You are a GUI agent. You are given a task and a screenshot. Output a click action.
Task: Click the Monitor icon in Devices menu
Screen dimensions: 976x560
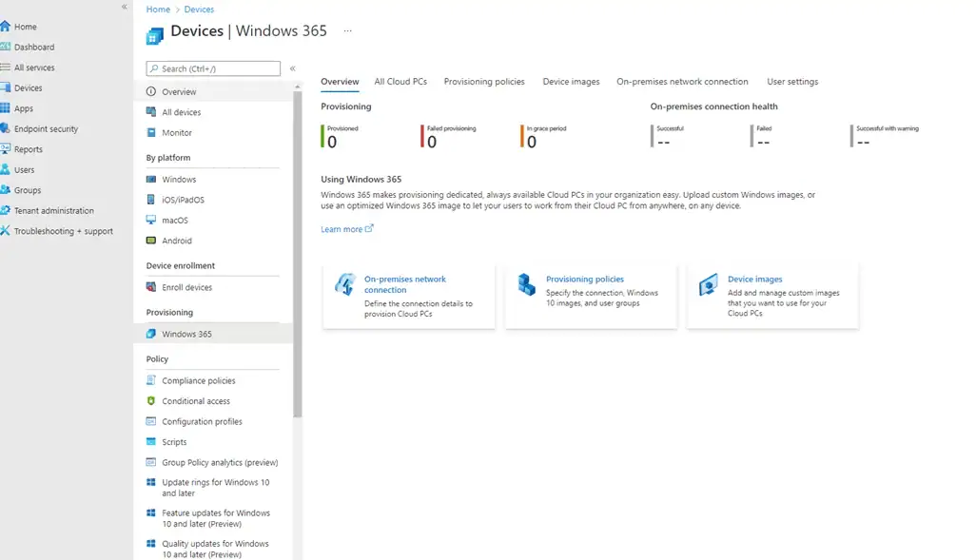coord(150,132)
